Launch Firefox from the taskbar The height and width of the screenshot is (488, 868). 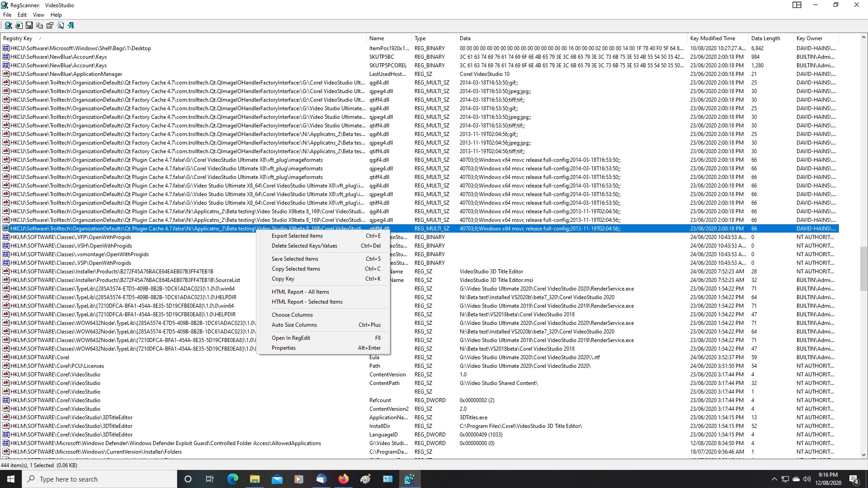[343, 479]
